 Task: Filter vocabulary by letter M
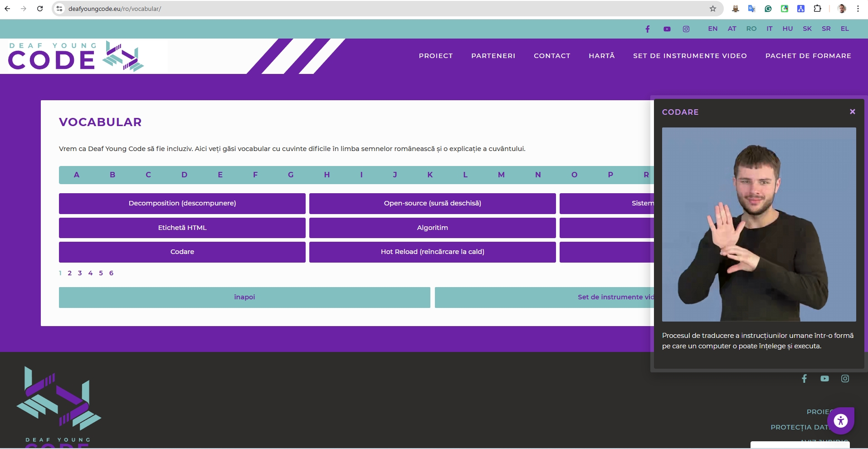tap(501, 175)
